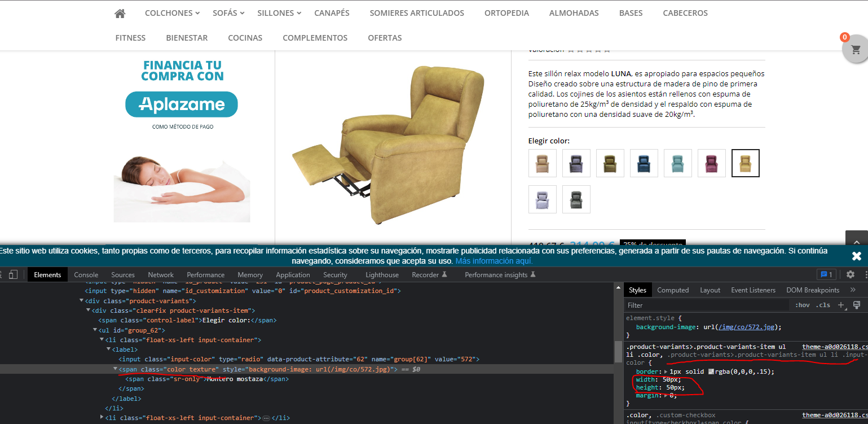Switch to the Console tab
Image resolution: width=868 pixels, height=424 pixels.
(x=86, y=274)
